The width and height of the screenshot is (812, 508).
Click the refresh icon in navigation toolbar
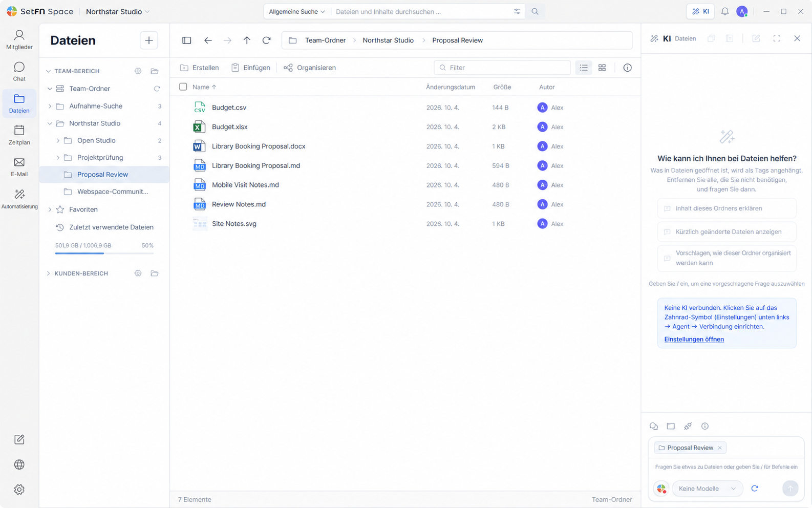[x=266, y=40]
